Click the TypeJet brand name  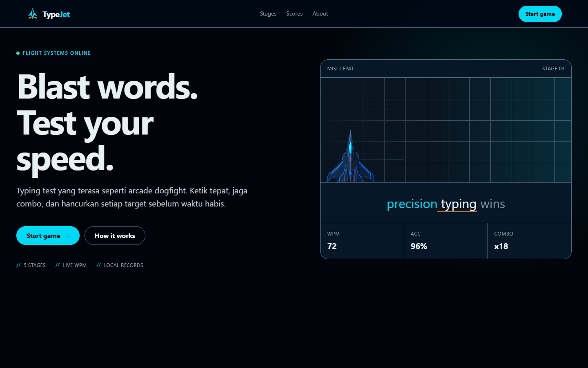point(56,14)
